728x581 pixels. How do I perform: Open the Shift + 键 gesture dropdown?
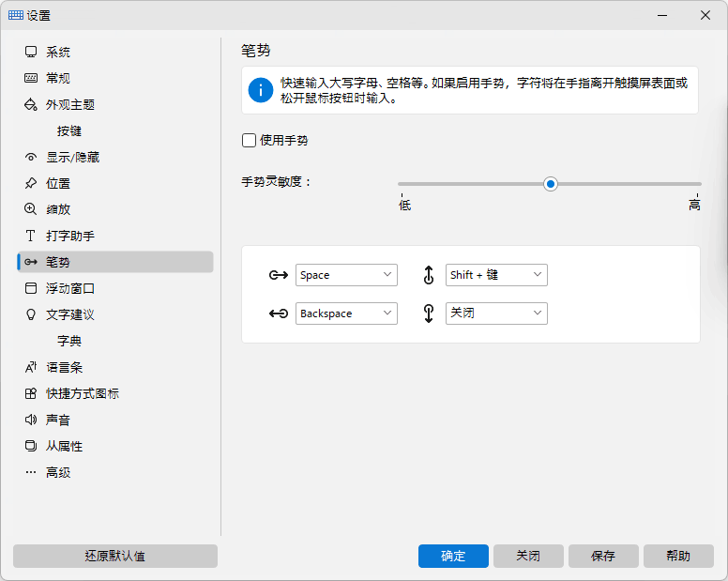pyautogui.click(x=496, y=275)
